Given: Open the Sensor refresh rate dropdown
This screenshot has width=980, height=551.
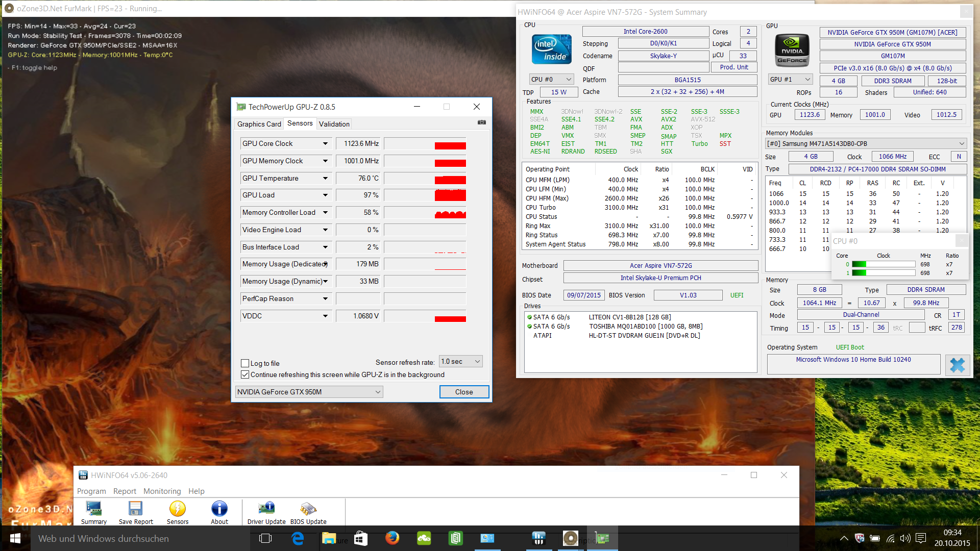Looking at the screenshot, I should coord(461,362).
